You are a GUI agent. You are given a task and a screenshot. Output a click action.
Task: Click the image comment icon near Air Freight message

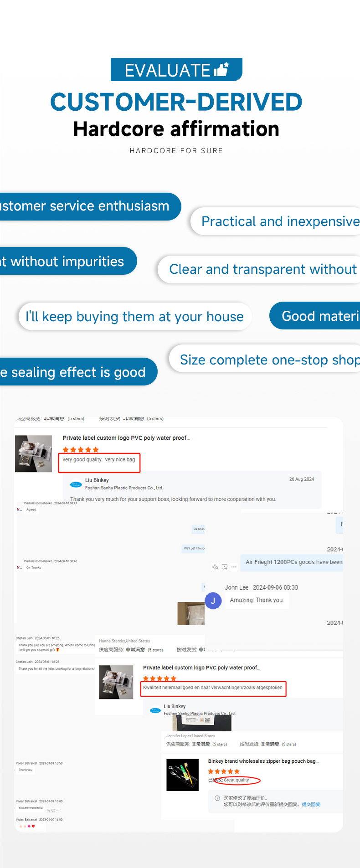pyautogui.click(x=225, y=567)
